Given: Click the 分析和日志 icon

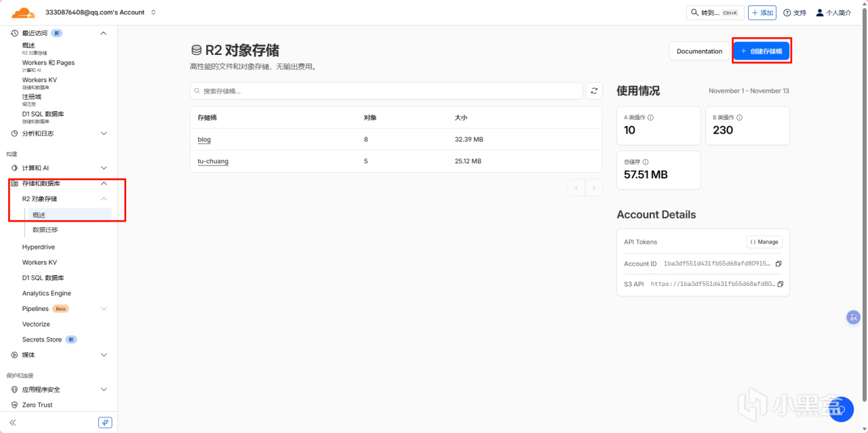Looking at the screenshot, I should click(14, 133).
